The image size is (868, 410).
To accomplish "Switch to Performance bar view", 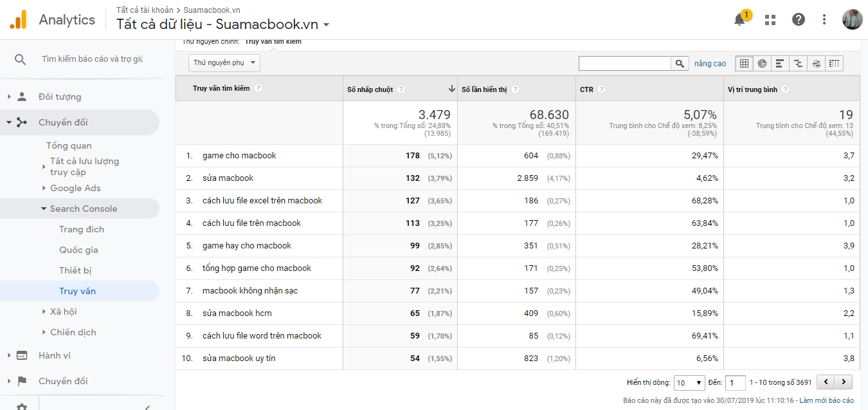I will 780,63.
